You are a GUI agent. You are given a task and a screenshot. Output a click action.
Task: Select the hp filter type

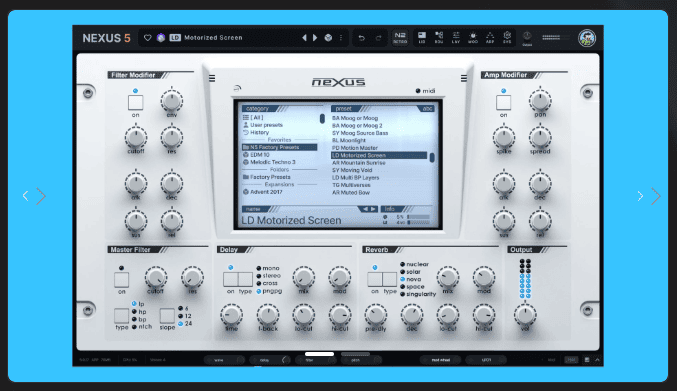(139, 312)
